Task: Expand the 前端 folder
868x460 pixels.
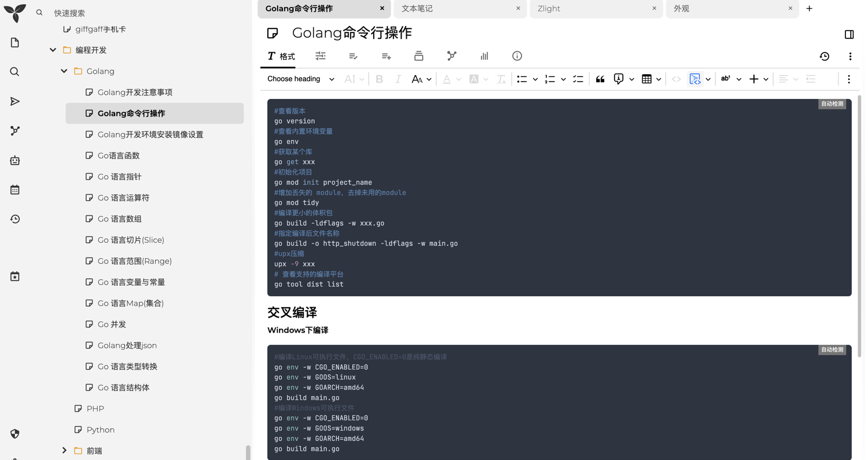Action: pyautogui.click(x=64, y=451)
